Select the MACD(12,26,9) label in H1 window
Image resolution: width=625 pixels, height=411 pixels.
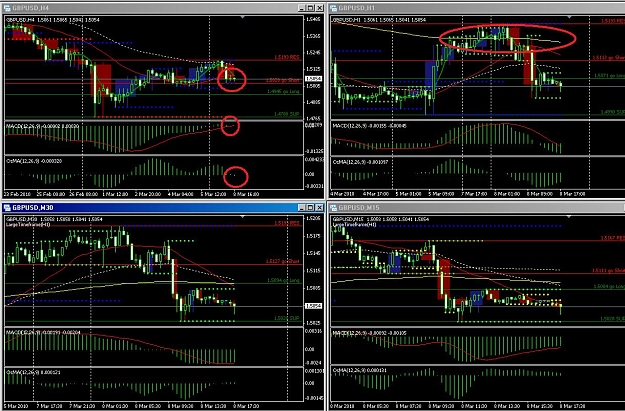pos(369,126)
